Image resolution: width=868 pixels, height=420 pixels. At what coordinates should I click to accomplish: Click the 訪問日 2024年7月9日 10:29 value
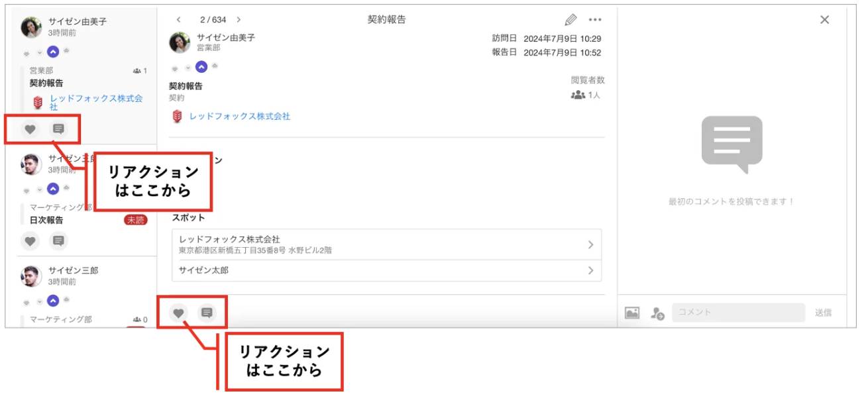563,38
